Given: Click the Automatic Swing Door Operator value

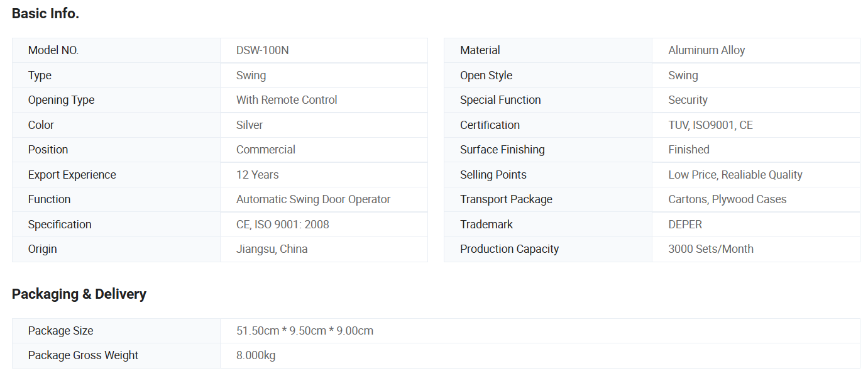Looking at the screenshot, I should (313, 199).
